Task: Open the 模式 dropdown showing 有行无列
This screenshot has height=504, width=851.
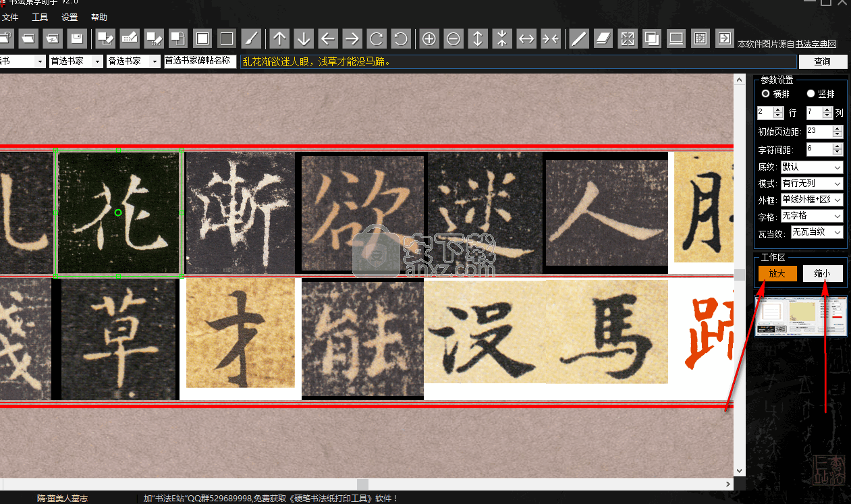Action: 812,184
